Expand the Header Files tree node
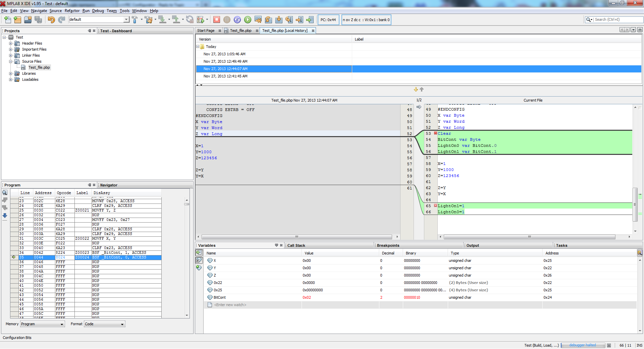This screenshot has height=349, width=644. [11, 43]
